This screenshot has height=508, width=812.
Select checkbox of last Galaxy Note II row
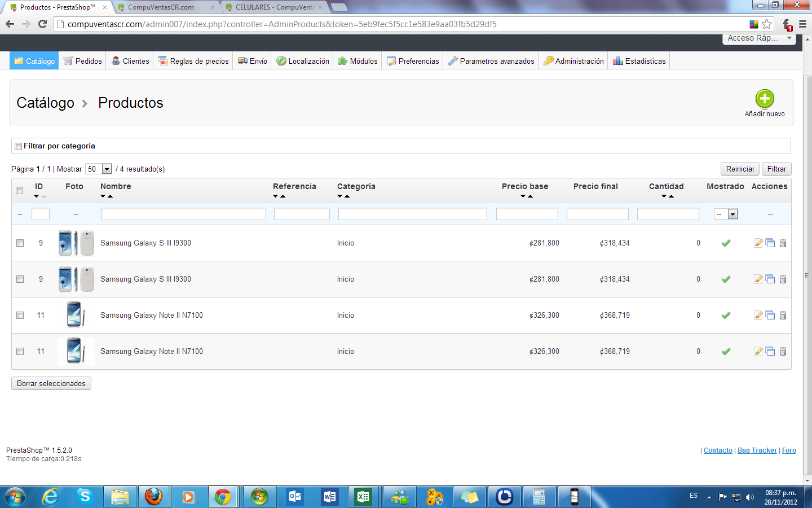tap(20, 352)
